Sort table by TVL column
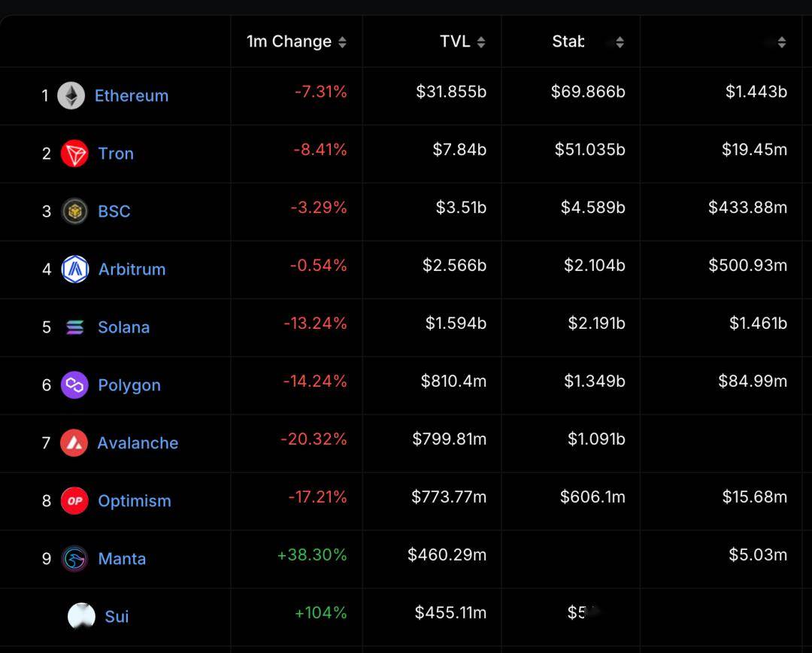812x653 pixels. (x=481, y=42)
